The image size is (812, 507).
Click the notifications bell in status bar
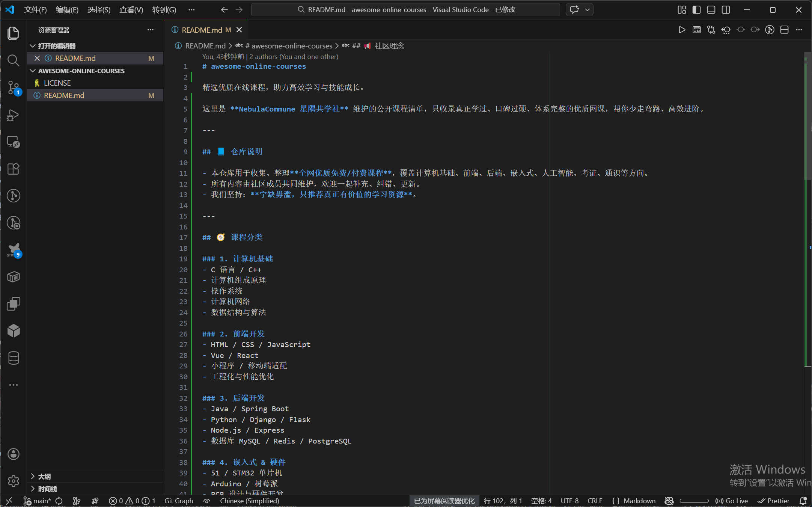[x=803, y=501]
